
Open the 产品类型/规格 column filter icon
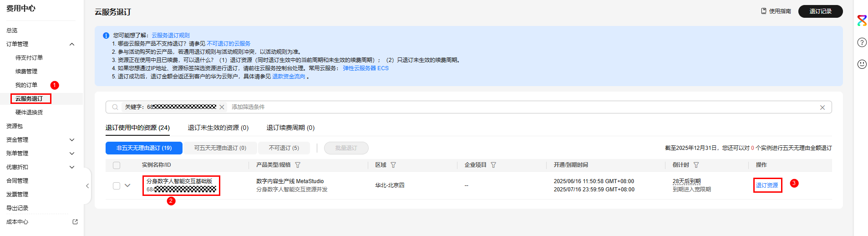(x=298, y=165)
